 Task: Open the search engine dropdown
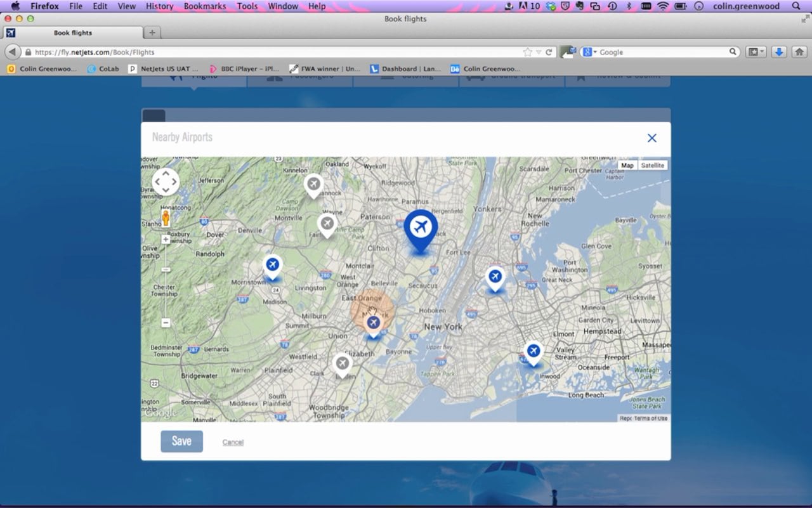[x=590, y=52]
